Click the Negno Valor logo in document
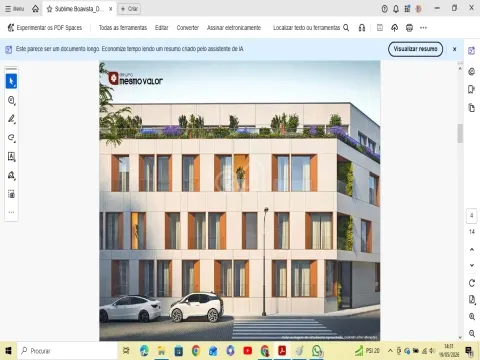This screenshot has width=480, height=360. click(136, 79)
